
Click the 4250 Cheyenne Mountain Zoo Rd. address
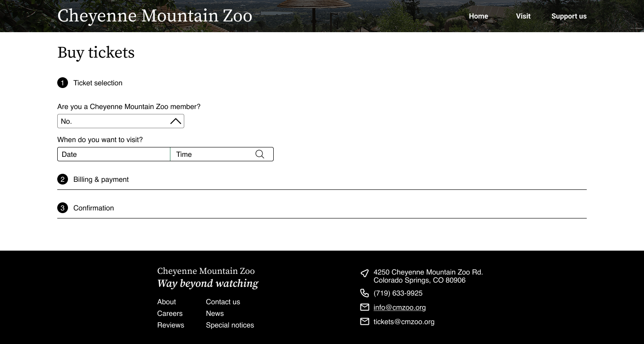point(428,276)
